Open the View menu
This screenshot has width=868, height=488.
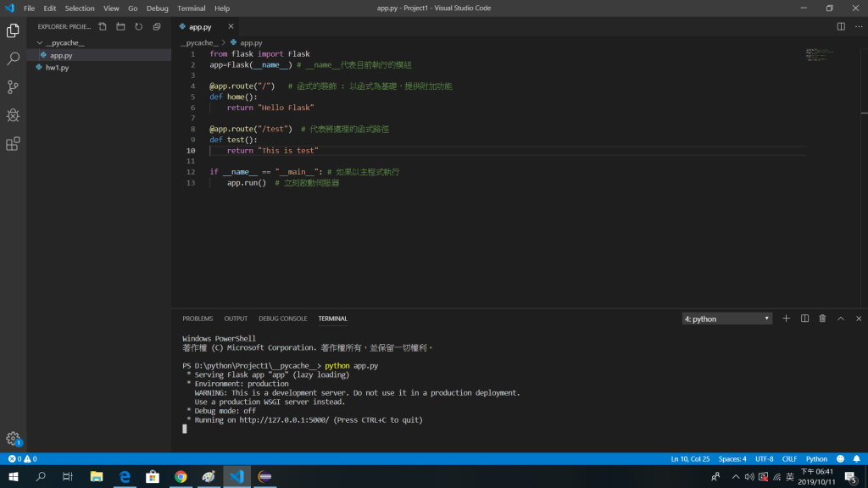click(111, 8)
